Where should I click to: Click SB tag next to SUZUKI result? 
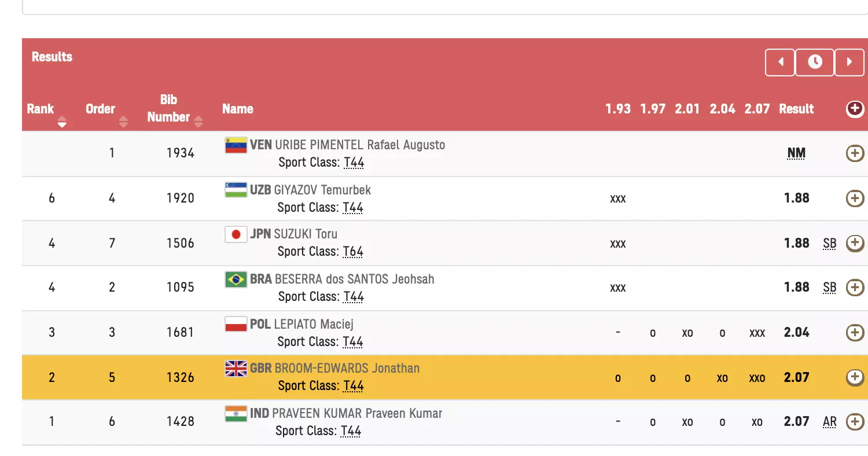[829, 243]
